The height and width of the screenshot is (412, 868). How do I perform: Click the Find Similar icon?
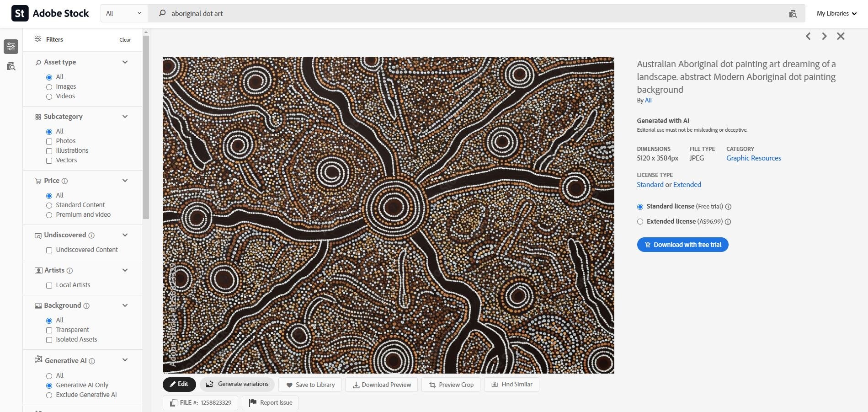point(495,384)
